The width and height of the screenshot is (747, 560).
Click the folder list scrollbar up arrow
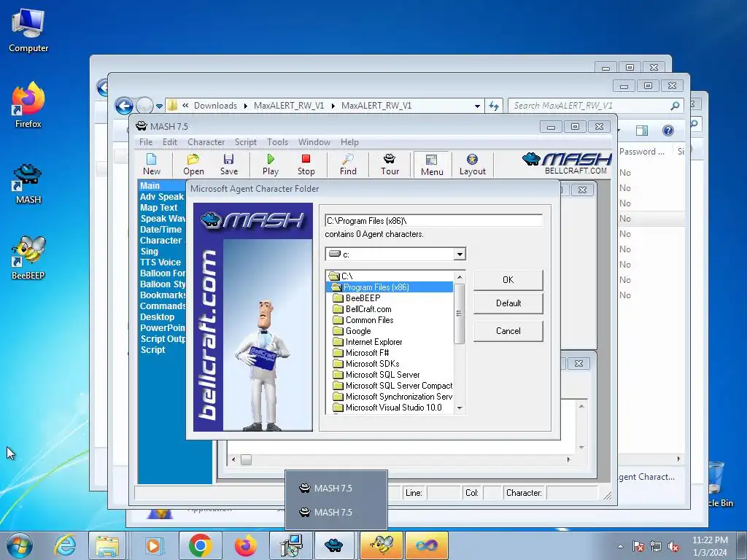click(x=460, y=276)
